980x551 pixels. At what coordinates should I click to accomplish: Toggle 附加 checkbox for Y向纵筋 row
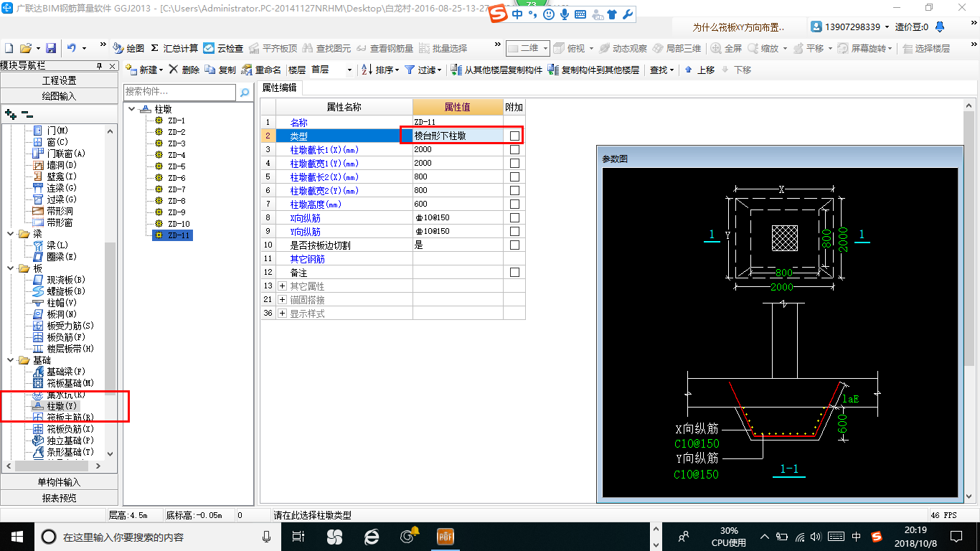click(514, 231)
